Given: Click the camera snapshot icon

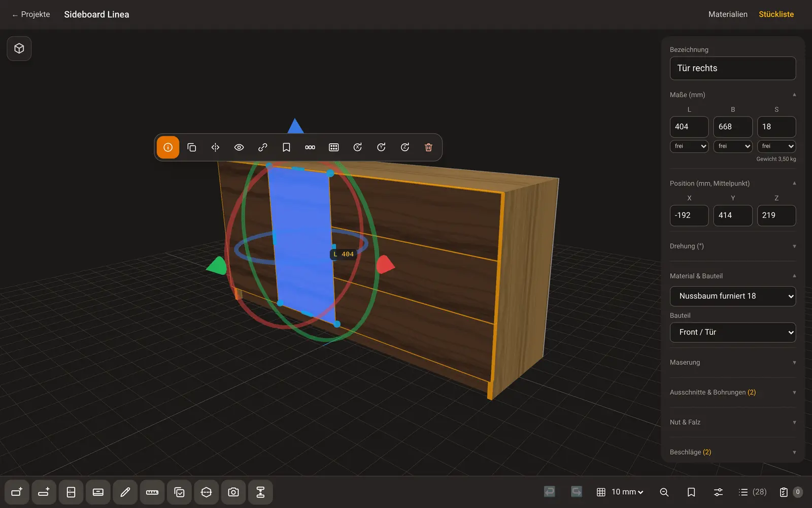Looking at the screenshot, I should pos(233,492).
